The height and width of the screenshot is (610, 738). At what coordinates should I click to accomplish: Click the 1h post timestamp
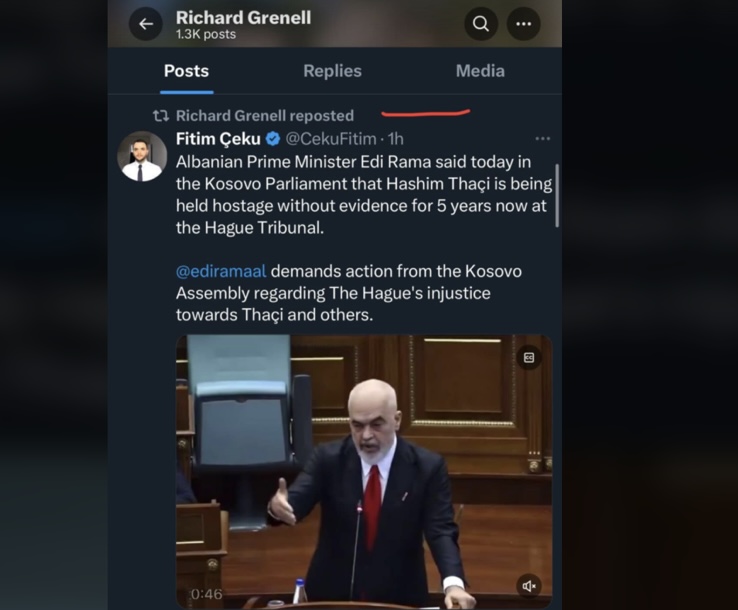396,139
